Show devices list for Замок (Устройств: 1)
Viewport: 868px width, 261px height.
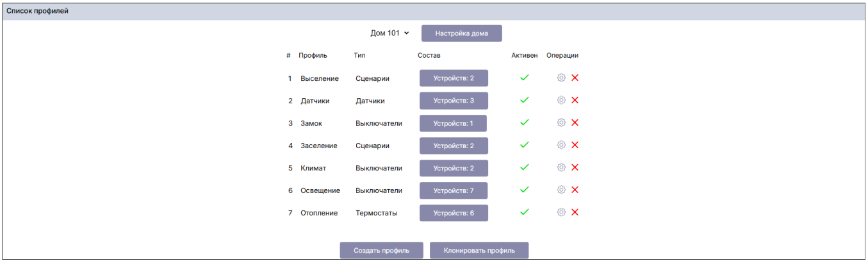453,123
